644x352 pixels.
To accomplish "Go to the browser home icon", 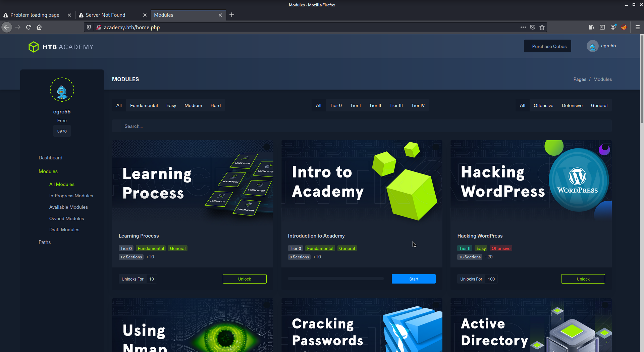I will (39, 27).
